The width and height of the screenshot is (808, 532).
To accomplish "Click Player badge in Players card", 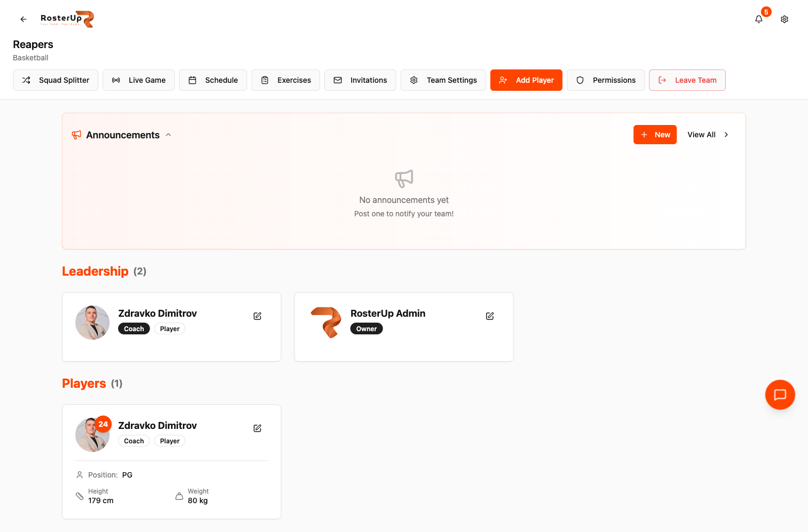I will (x=170, y=441).
